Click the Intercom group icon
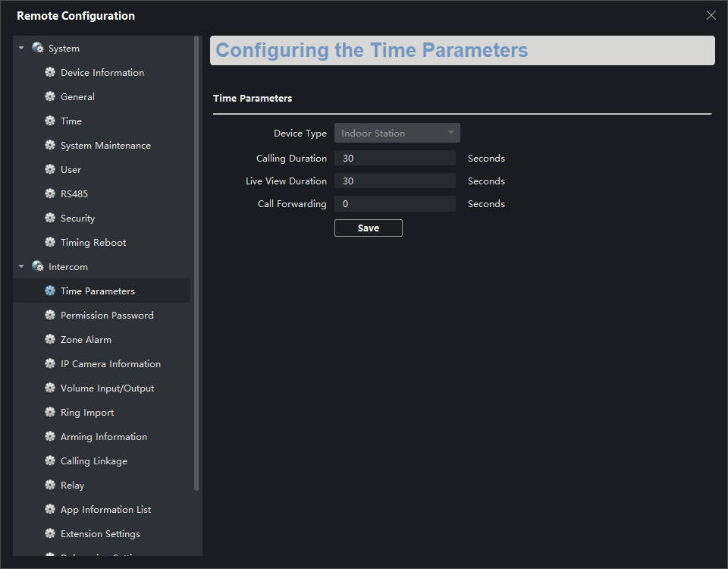This screenshot has width=728, height=569. [38, 267]
